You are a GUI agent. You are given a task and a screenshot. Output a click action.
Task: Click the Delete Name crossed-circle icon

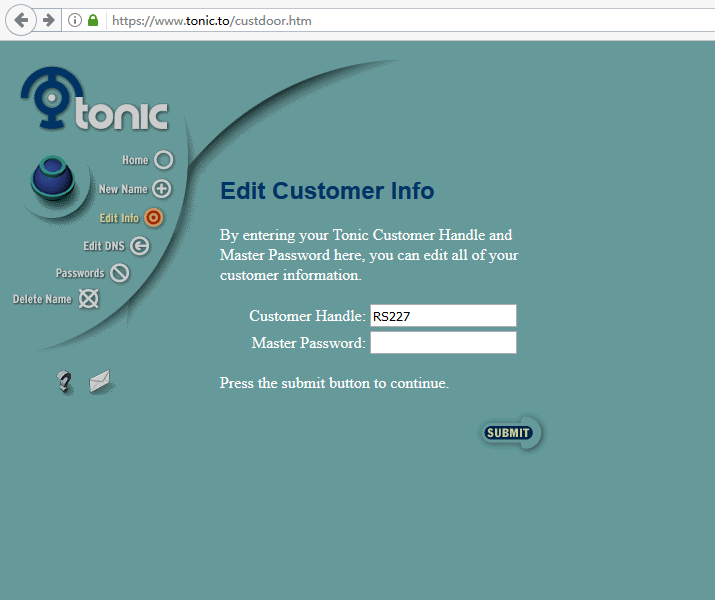[88, 299]
